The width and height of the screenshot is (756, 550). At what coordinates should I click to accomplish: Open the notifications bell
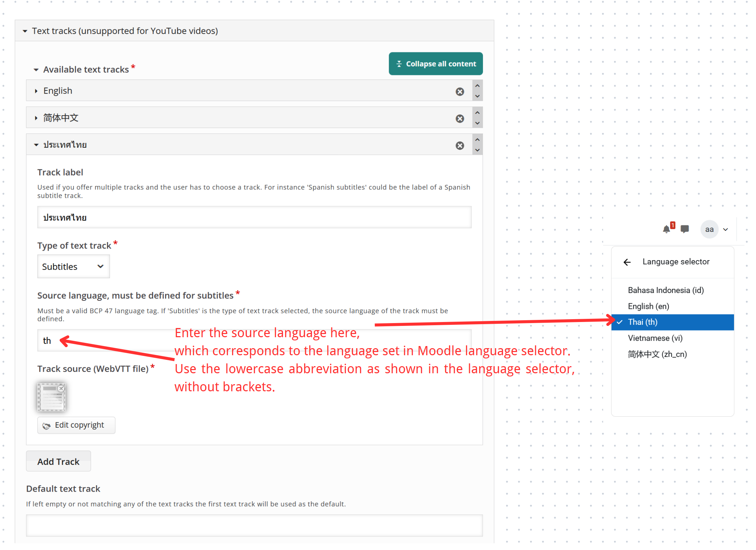(x=667, y=229)
